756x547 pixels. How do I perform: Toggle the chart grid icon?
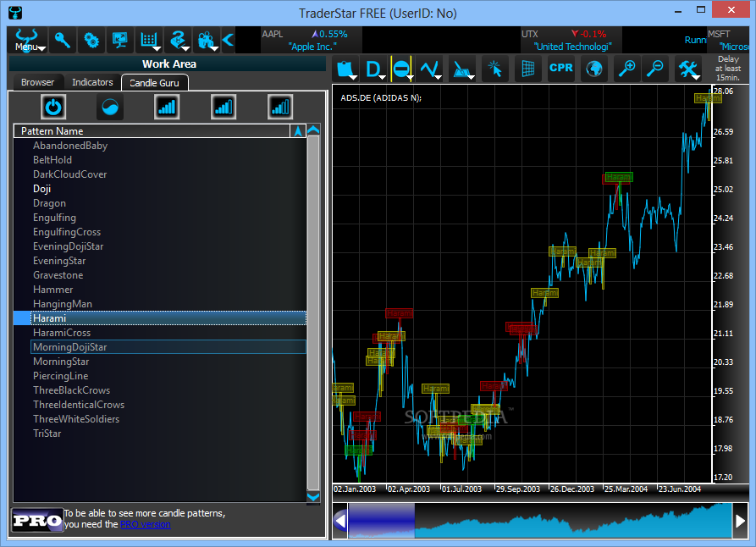pos(528,69)
